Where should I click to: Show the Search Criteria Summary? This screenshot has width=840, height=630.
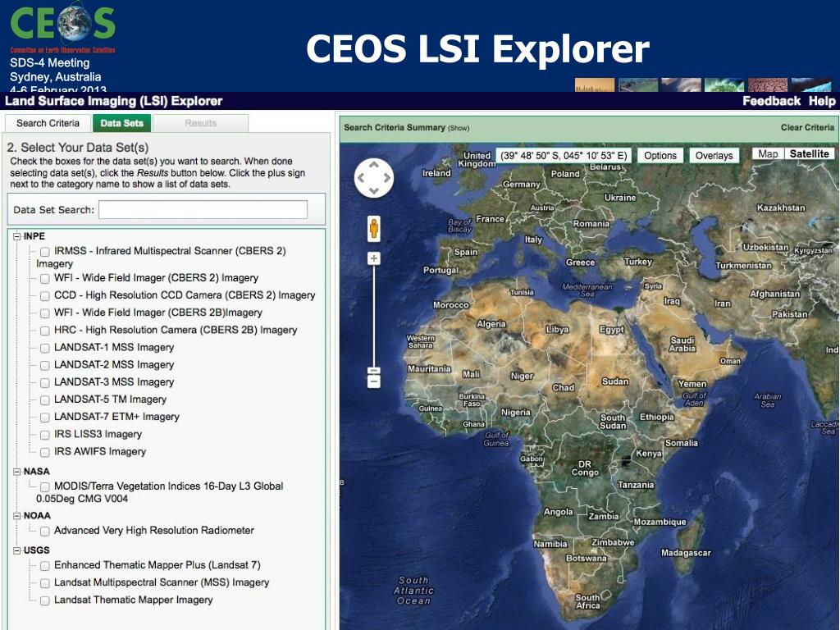coord(459,128)
